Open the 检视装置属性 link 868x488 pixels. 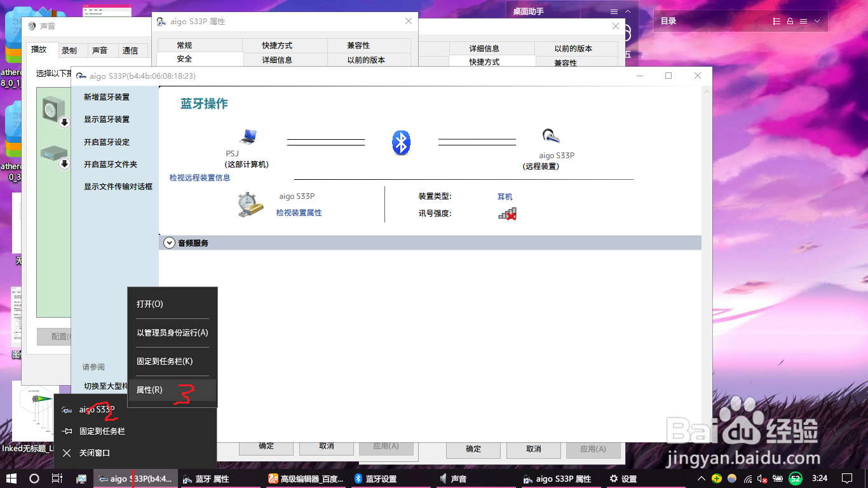(x=299, y=213)
